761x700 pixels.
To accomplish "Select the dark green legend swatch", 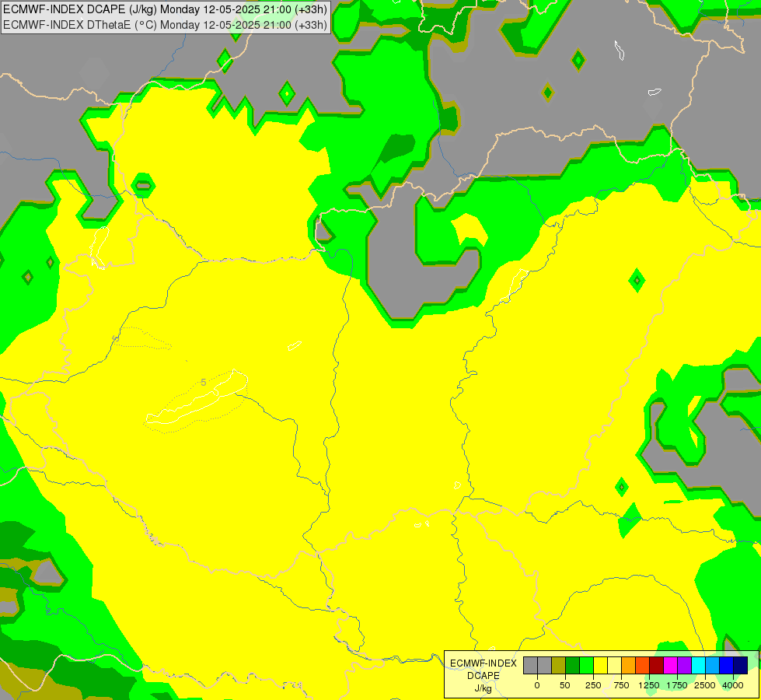I will coord(573,665).
